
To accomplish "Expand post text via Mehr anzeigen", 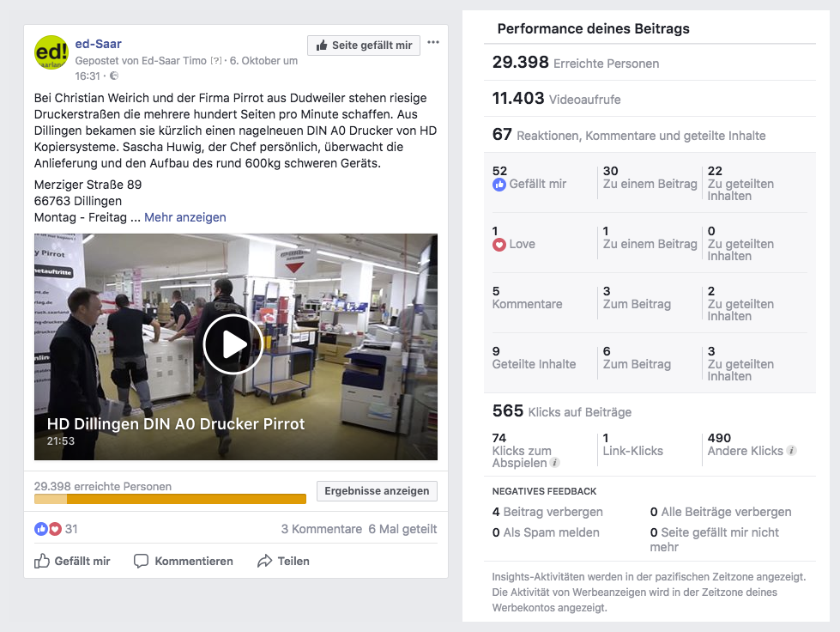I will point(185,217).
